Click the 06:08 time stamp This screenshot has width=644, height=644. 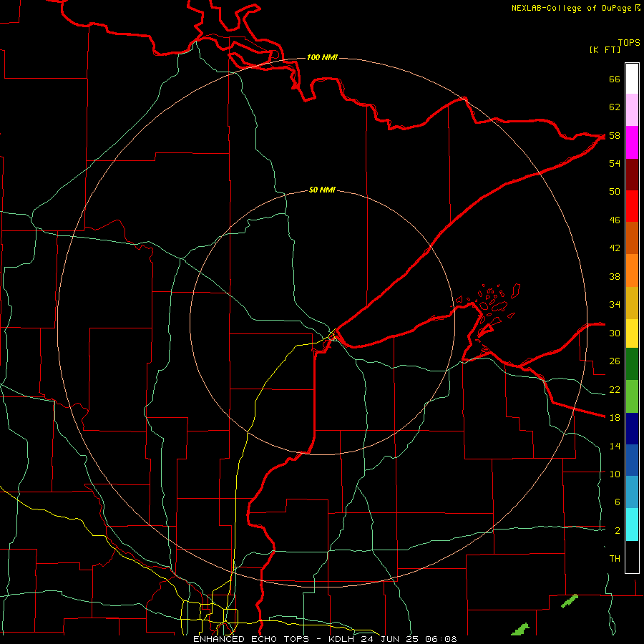[441, 639]
